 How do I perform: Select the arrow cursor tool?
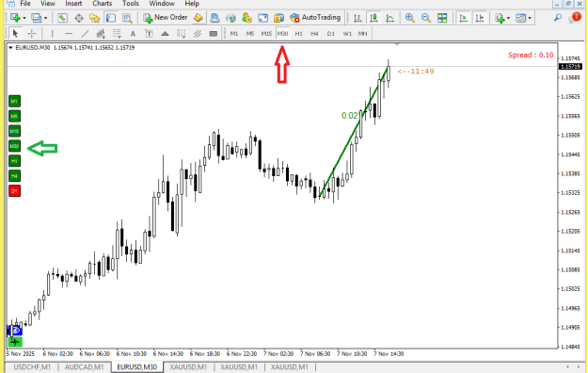click(15, 34)
